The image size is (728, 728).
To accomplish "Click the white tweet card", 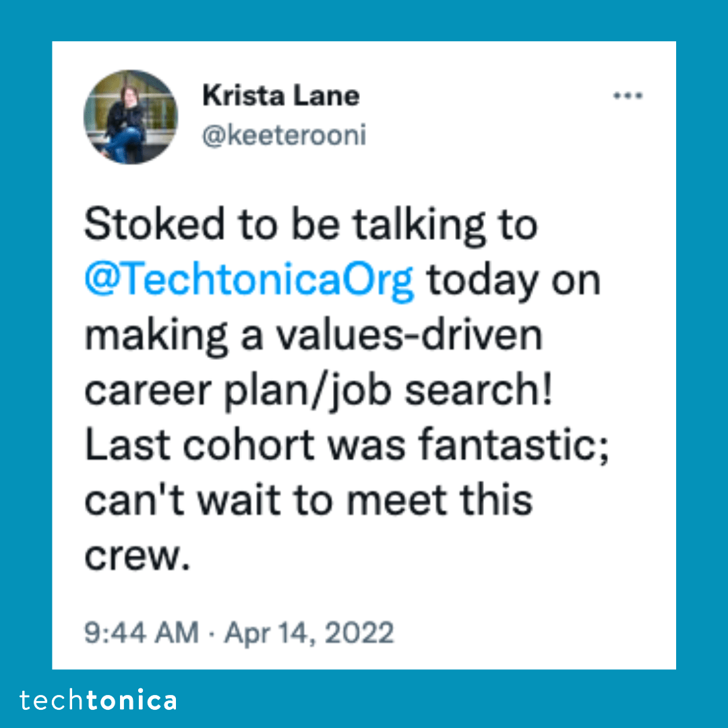I will coord(364,351).
